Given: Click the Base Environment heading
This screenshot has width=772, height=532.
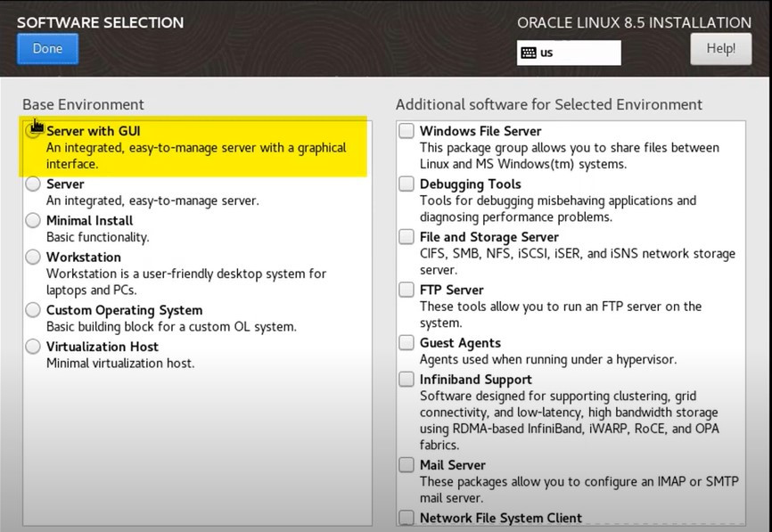Looking at the screenshot, I should pyautogui.click(x=83, y=104).
